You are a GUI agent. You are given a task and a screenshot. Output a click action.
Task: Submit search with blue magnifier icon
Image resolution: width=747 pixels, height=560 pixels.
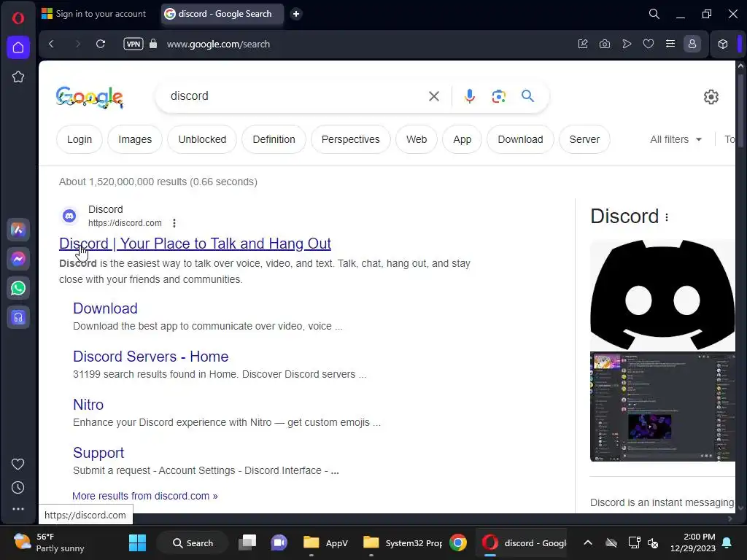click(527, 96)
